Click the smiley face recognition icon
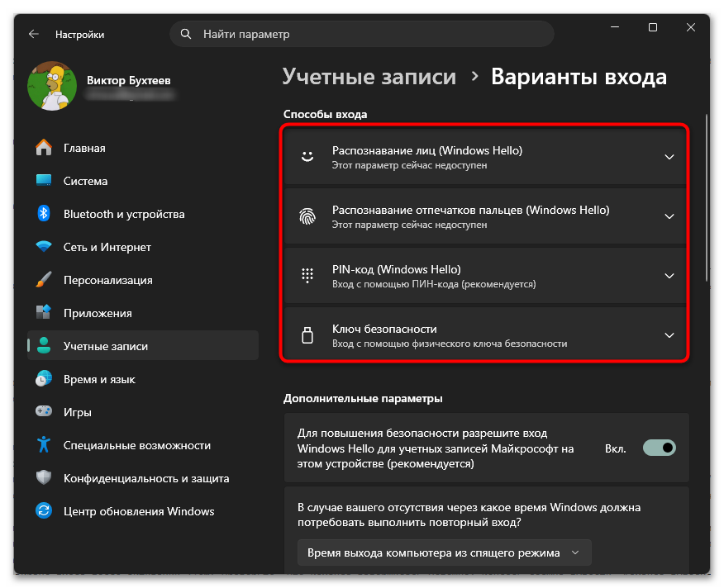The height and width of the screenshot is (588, 724). pyautogui.click(x=307, y=157)
